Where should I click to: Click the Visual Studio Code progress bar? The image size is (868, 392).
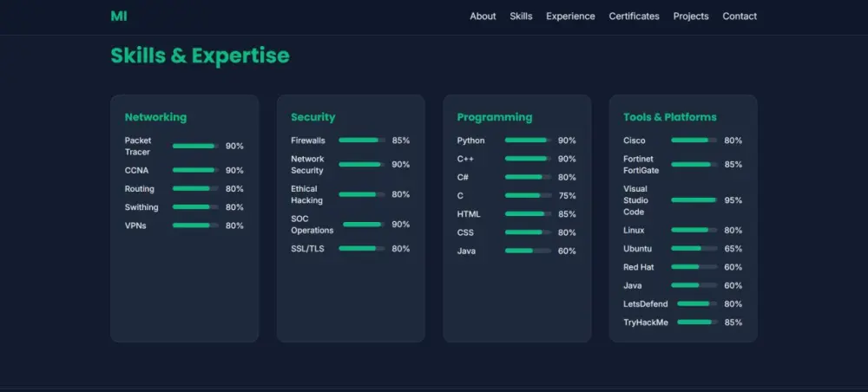[694, 200]
